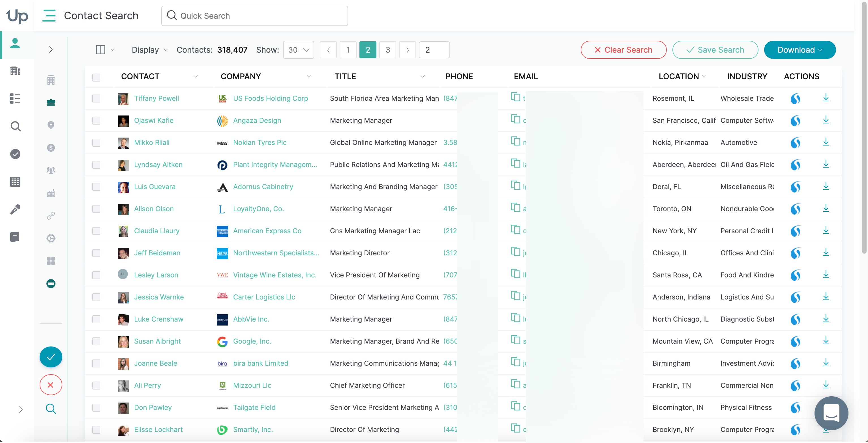Click the microphone icon in the sidebar
Viewport: 868px width, 443px height.
15,210
